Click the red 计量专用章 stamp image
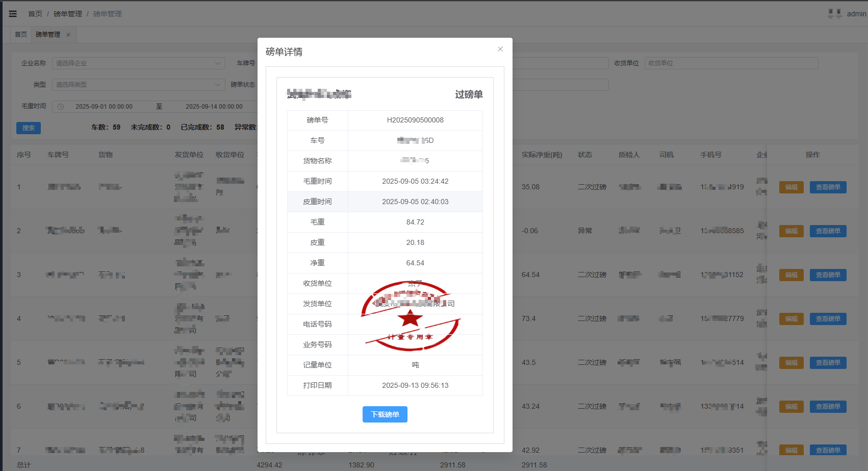Screen dimensions: 868x471 click(x=411, y=316)
